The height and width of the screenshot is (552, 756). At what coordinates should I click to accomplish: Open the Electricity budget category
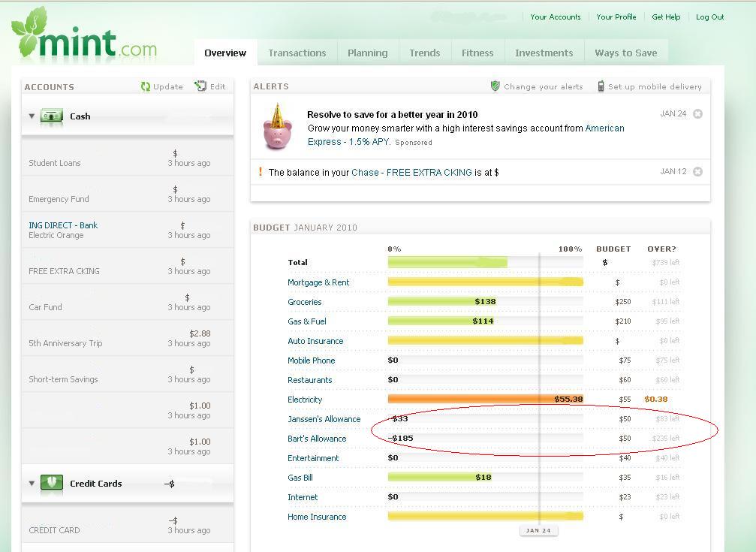pyautogui.click(x=305, y=400)
